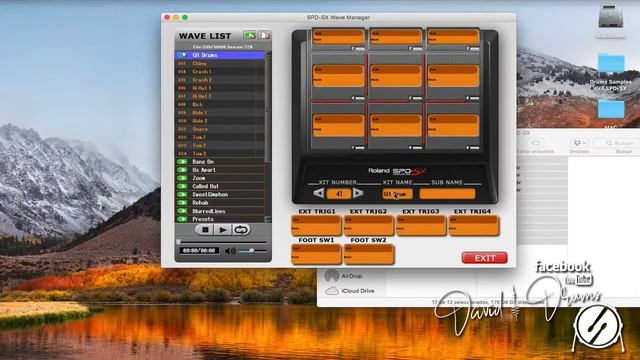
Task: Select the Snare wave
Action: [x=220, y=129]
